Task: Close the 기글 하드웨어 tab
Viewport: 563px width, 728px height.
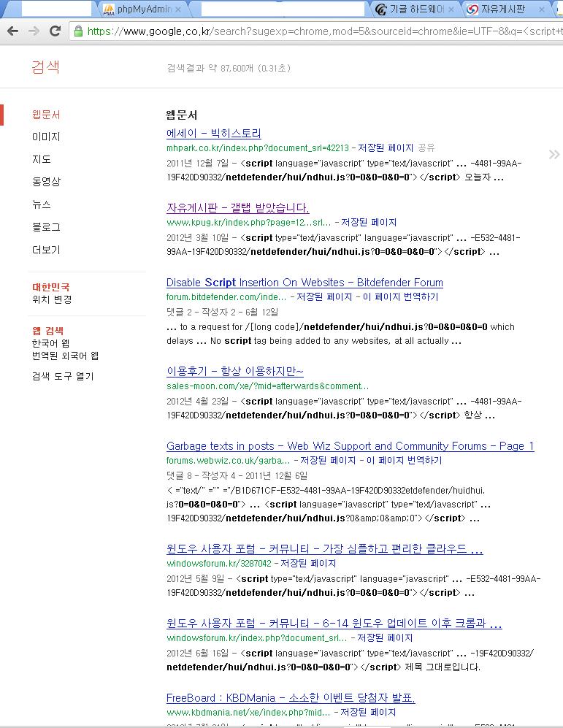Action: pos(451,9)
